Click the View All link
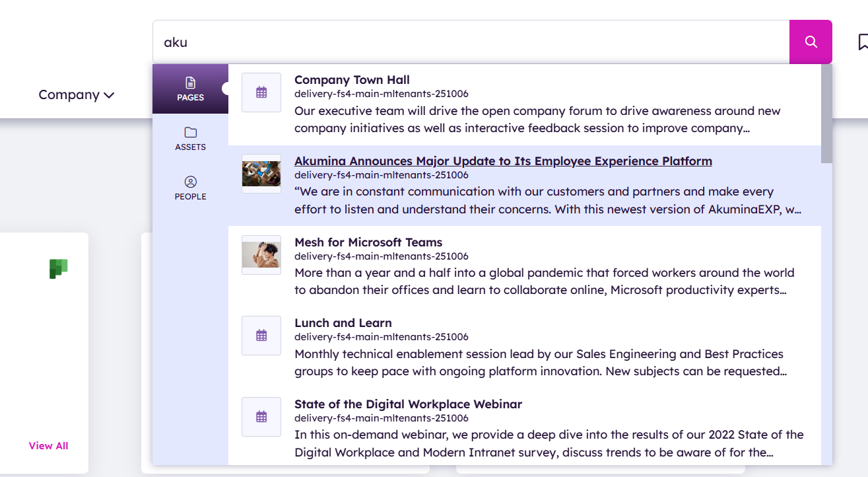This screenshot has width=868, height=477. coord(48,446)
